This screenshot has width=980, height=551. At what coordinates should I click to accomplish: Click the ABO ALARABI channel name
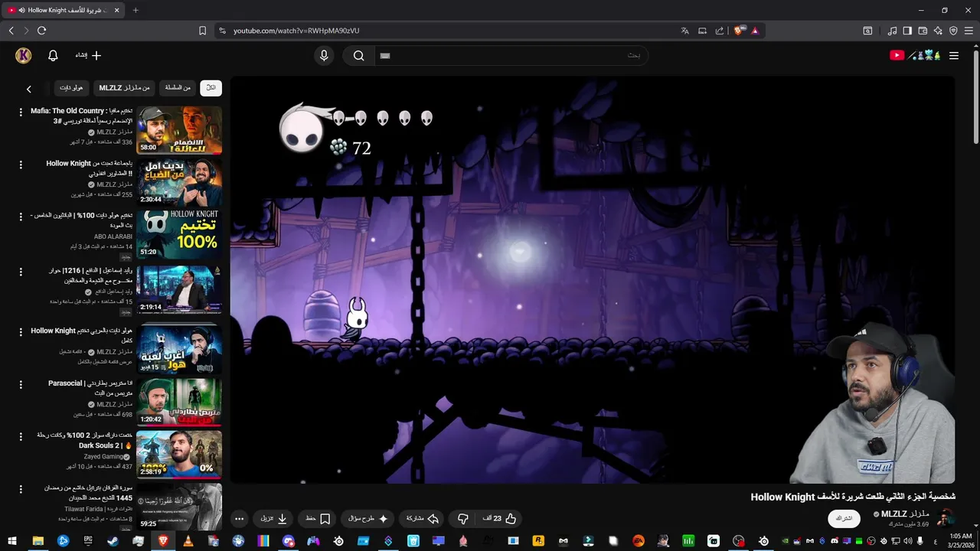click(113, 236)
